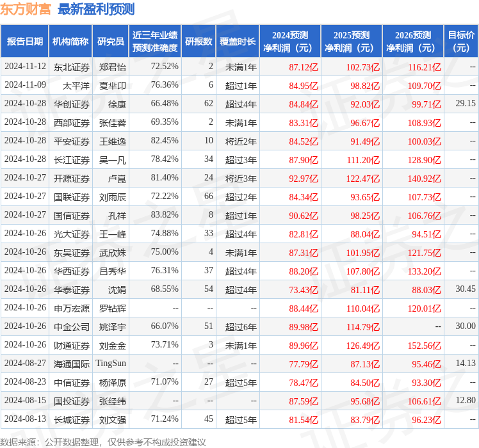Click the 长江证券 institution cell
Image resolution: width=479 pixels, height=448 pixels.
72,160
